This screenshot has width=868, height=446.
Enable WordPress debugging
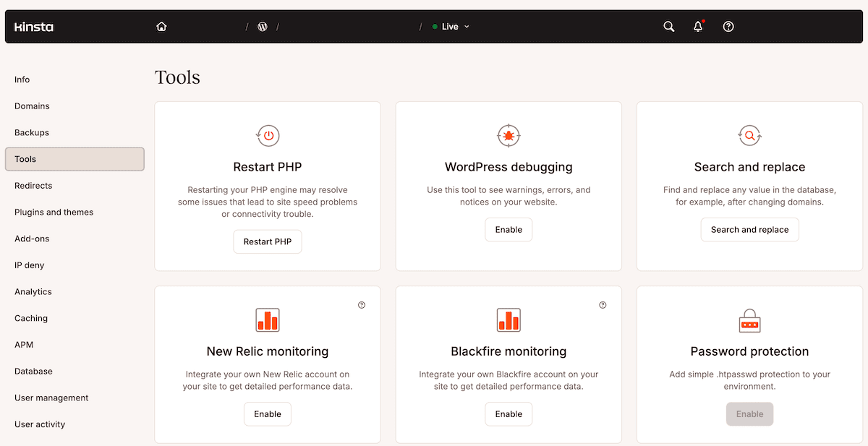coord(509,229)
